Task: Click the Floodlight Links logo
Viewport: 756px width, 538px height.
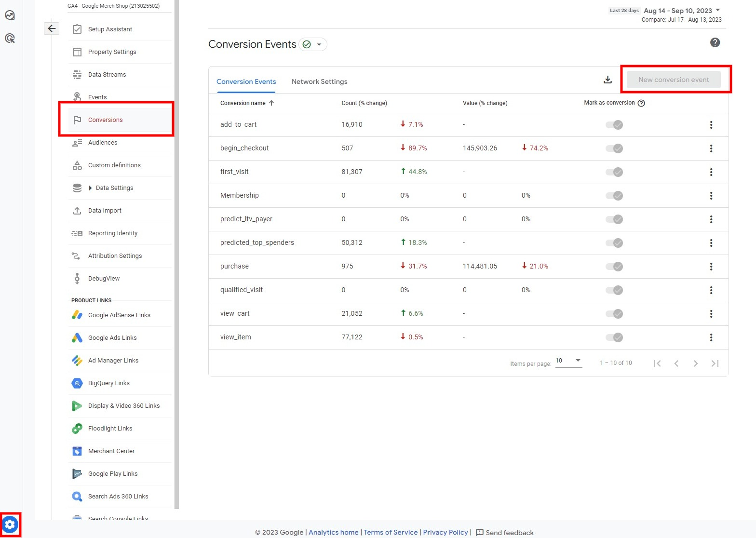Action: 77,429
